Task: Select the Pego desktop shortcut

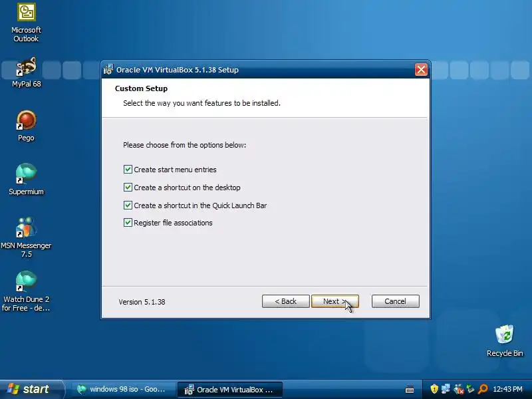Action: pyautogui.click(x=26, y=126)
